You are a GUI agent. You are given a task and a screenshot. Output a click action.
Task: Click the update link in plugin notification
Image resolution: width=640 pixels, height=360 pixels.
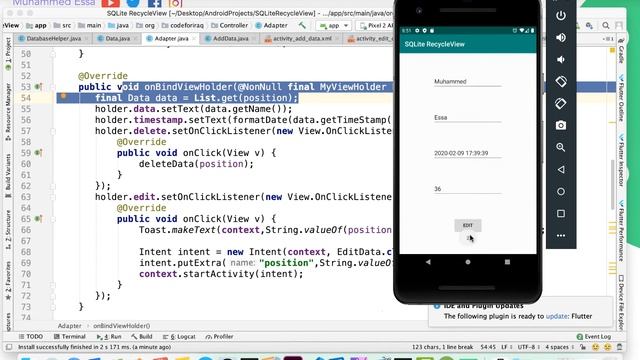tap(556, 316)
